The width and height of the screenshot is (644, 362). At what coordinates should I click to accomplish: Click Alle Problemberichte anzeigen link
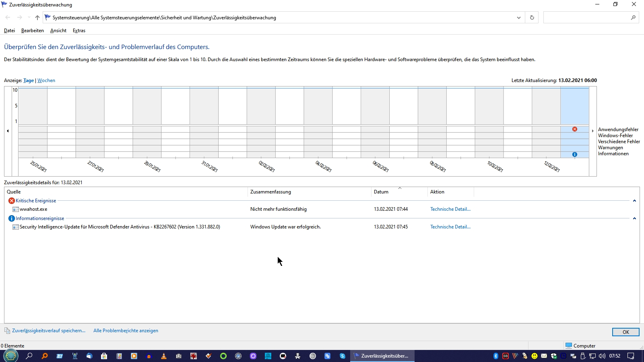click(x=126, y=331)
